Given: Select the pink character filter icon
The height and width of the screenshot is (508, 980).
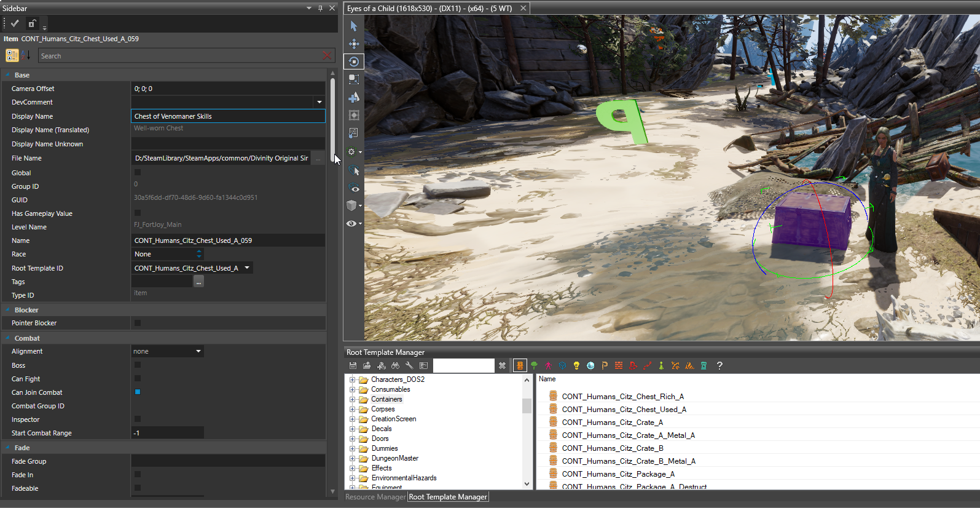Looking at the screenshot, I should 548,365.
